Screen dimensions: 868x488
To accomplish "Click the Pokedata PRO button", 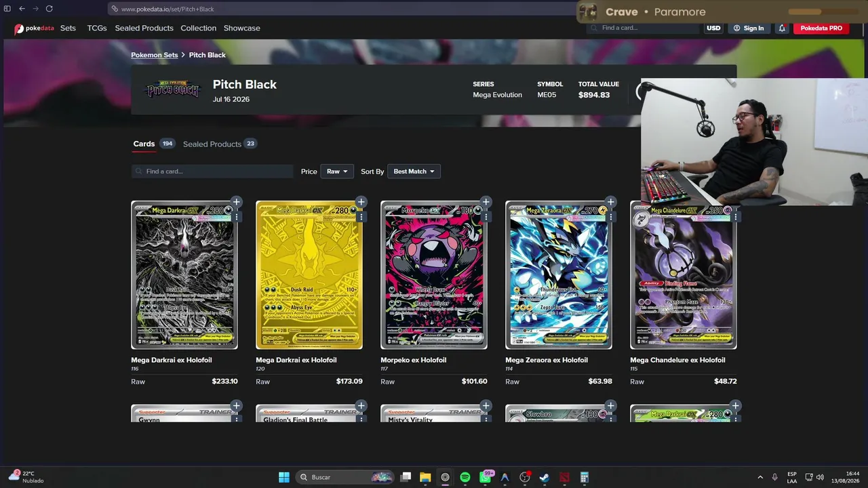I will coord(821,28).
